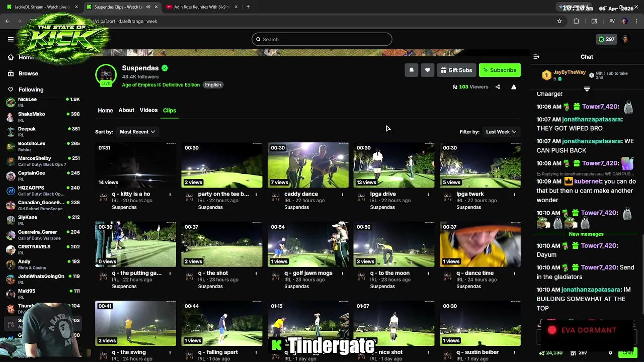Open options for 'q - to the moon' clip

pos(428,274)
